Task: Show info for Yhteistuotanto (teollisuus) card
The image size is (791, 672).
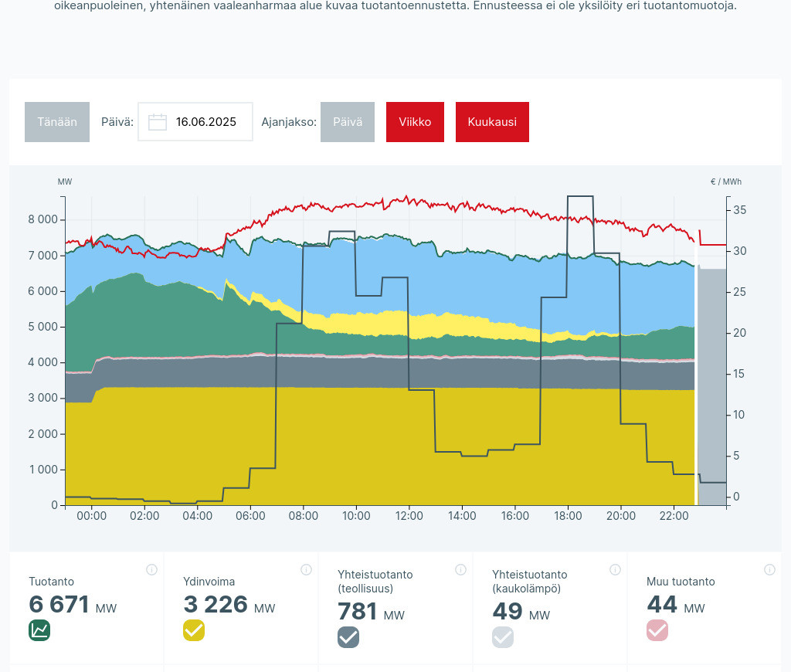Action: pos(460,570)
